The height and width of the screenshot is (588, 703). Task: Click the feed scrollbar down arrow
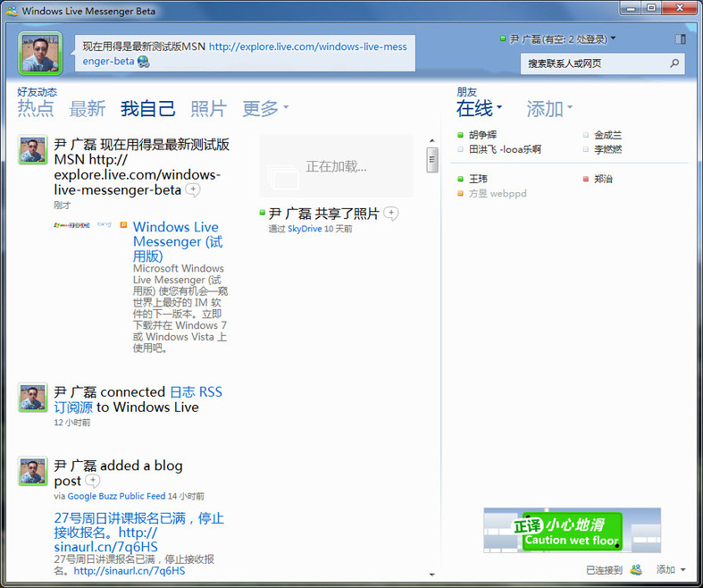[x=432, y=575]
